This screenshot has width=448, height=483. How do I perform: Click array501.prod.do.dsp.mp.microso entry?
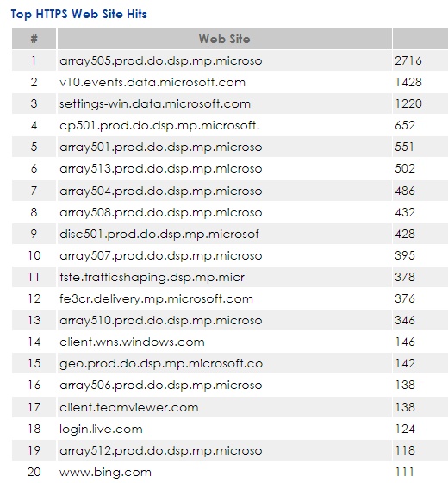pyautogui.click(x=160, y=147)
